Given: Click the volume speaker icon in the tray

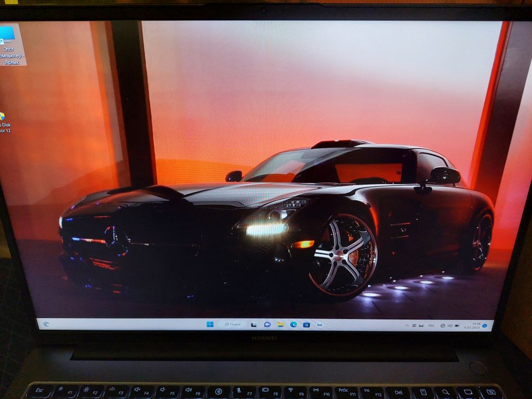Looking at the screenshot, I should [449, 326].
